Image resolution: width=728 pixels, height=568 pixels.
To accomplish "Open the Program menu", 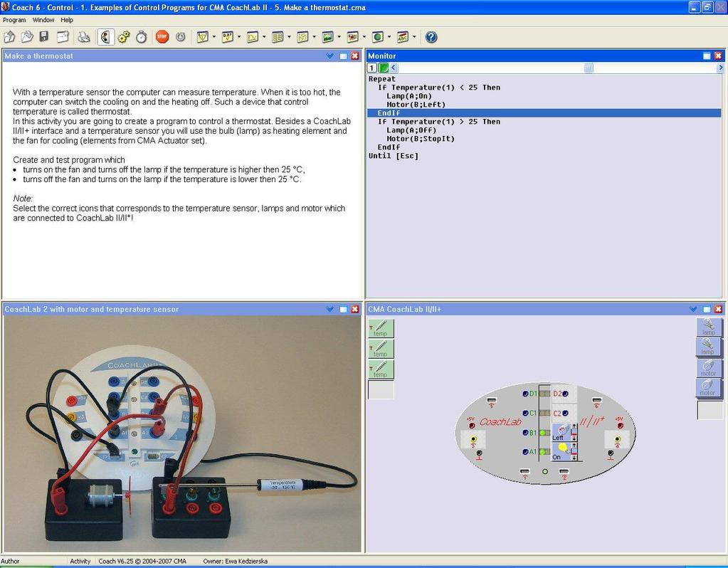I will (x=14, y=20).
